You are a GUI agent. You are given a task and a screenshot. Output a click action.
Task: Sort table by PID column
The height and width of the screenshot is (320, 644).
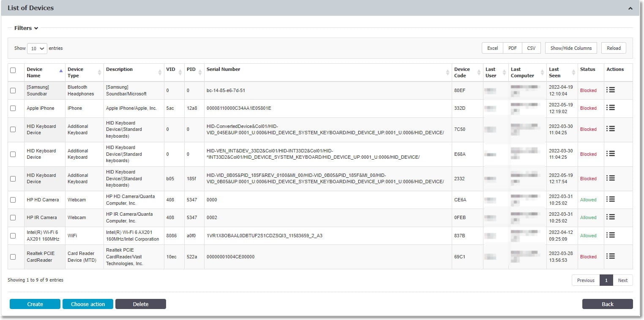coord(194,73)
